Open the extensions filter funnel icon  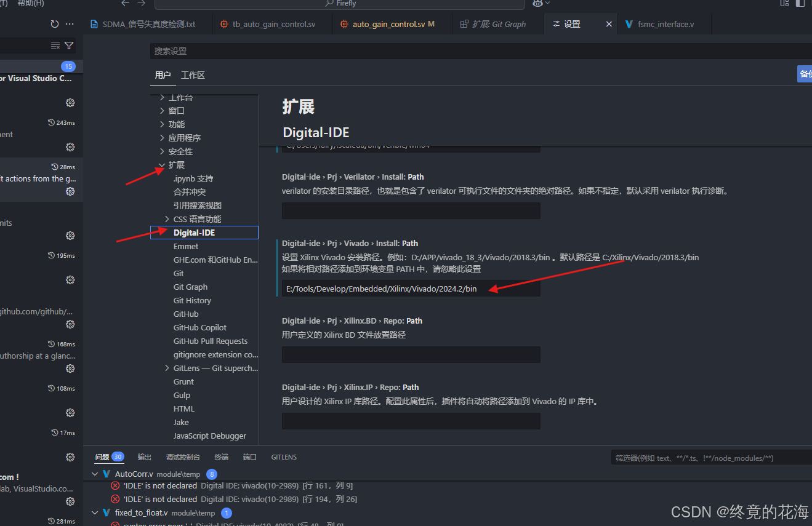69,46
